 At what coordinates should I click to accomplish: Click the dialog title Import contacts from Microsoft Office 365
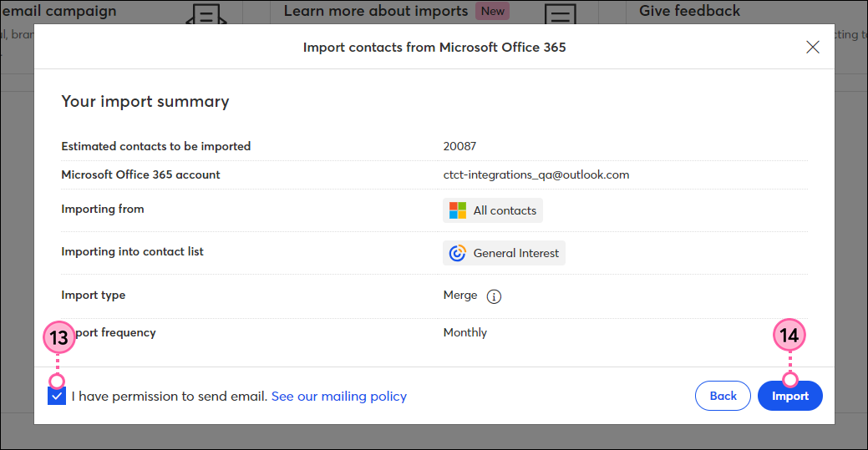434,48
